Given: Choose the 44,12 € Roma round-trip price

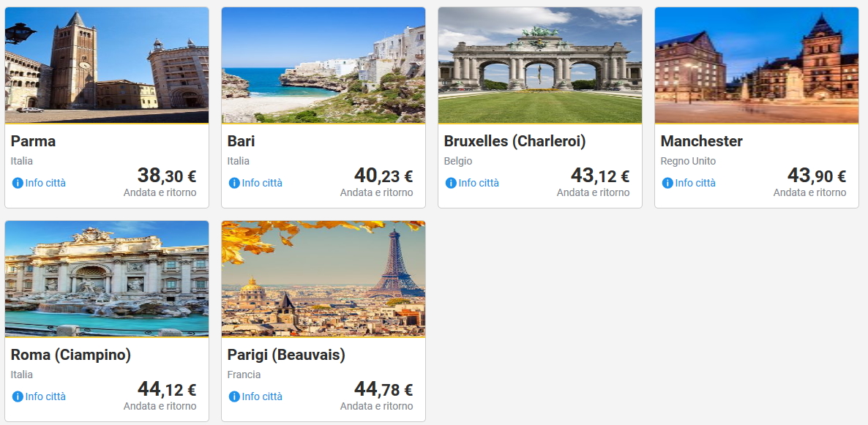Looking at the screenshot, I should point(167,390).
